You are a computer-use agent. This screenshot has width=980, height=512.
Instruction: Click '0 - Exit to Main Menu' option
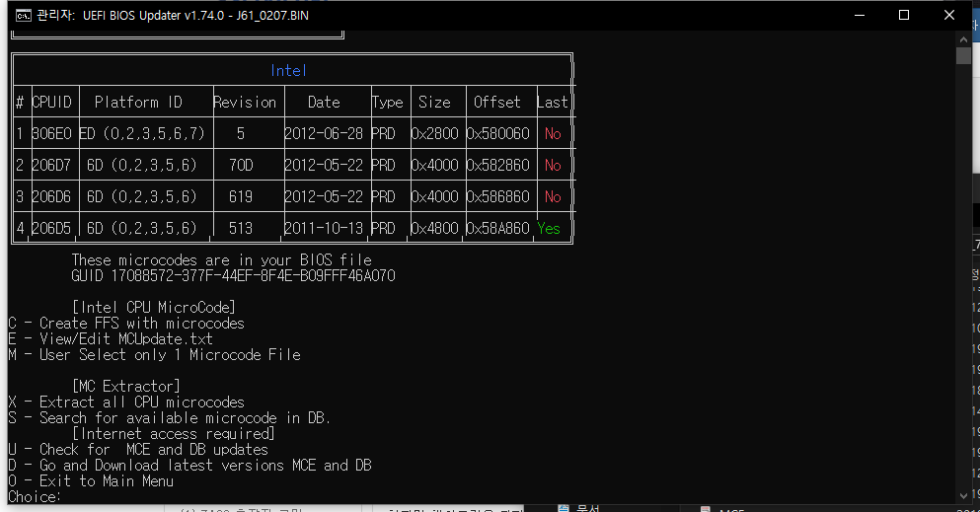tap(91, 480)
